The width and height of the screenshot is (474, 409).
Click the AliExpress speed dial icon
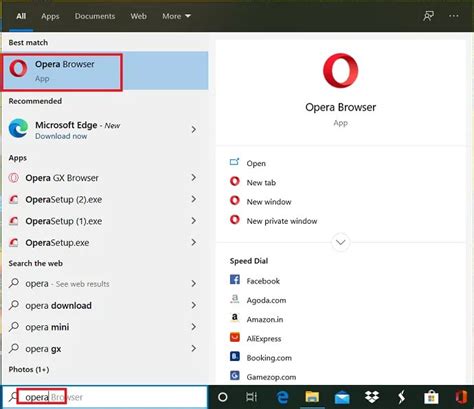pos(235,337)
